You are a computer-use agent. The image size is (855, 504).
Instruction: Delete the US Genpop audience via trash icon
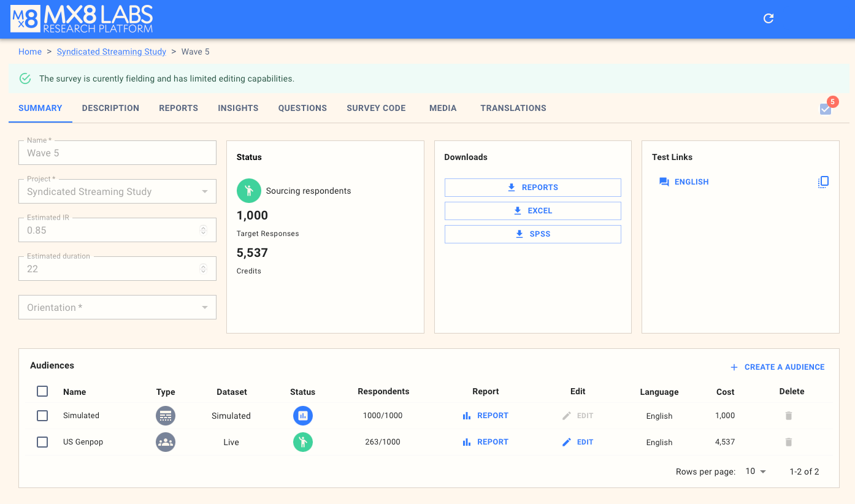pyautogui.click(x=789, y=442)
